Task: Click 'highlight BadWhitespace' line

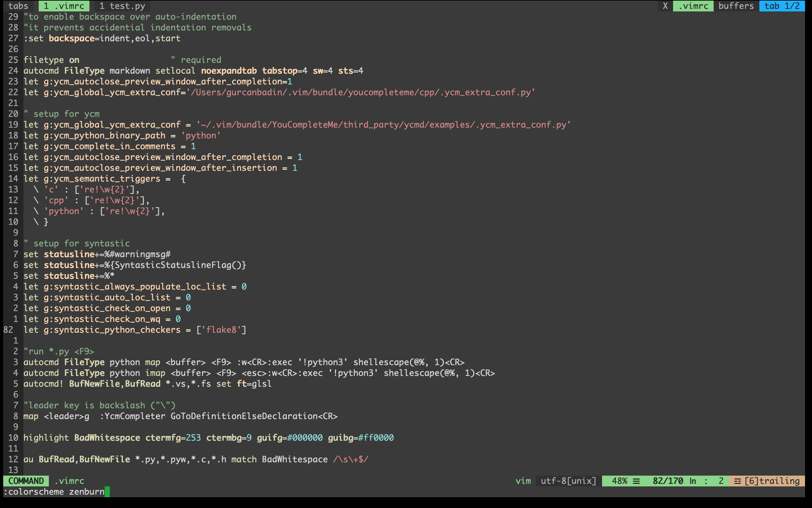Action: 208,438
